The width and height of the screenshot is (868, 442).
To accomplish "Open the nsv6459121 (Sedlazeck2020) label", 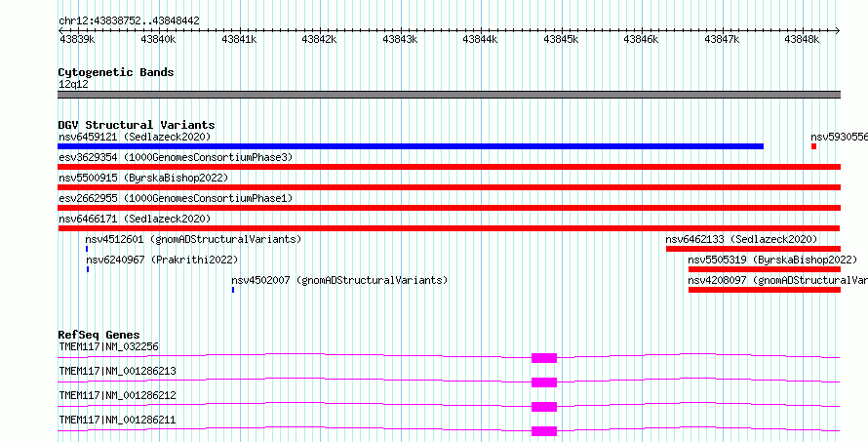I will point(135,137).
